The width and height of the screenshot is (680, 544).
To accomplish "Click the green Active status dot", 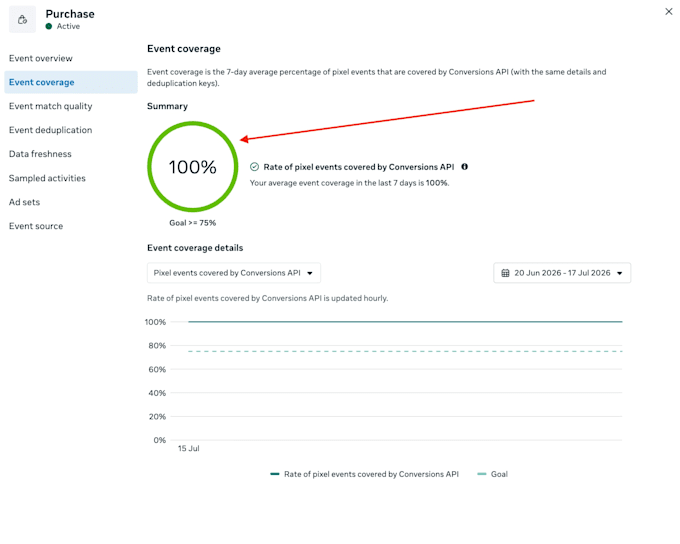I will pos(49,26).
